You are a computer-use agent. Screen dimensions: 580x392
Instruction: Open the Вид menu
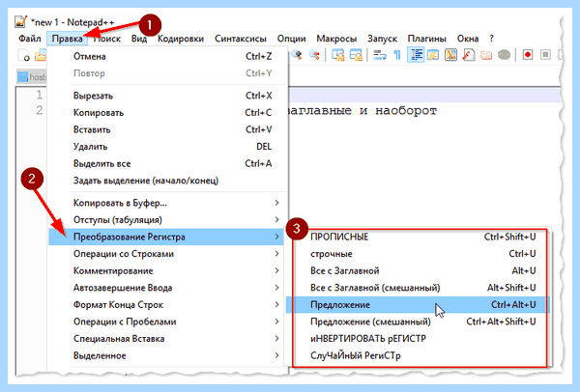[139, 39]
